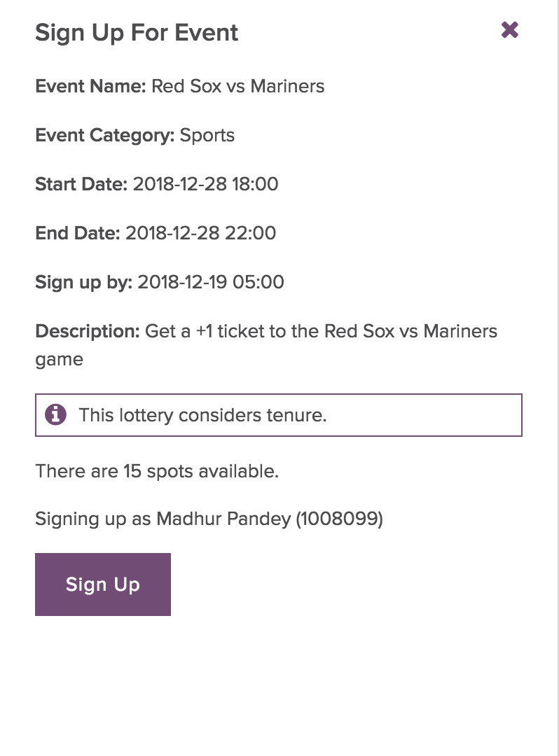Screen dimensions: 559x756
Task: Click the 'Sign Up For Event' heading
Action: (137, 33)
